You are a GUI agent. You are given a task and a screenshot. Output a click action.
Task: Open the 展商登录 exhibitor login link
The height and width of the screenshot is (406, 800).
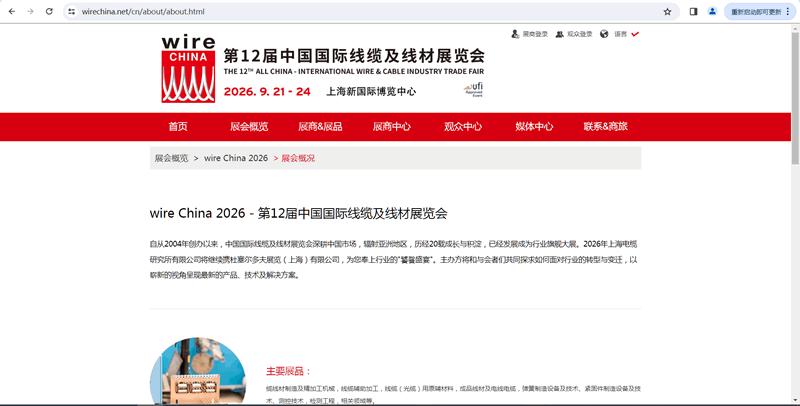tap(530, 34)
